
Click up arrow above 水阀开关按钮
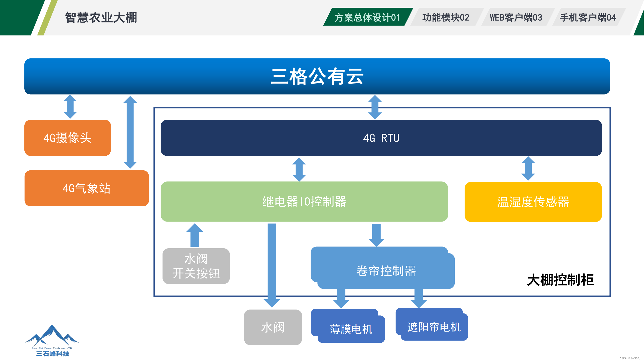click(194, 235)
